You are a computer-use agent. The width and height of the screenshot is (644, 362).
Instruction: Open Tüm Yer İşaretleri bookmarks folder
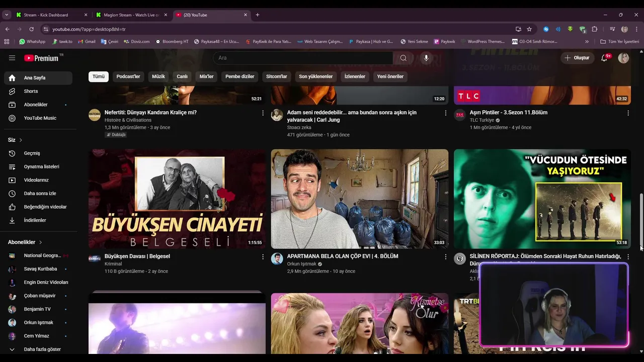[620, 42]
